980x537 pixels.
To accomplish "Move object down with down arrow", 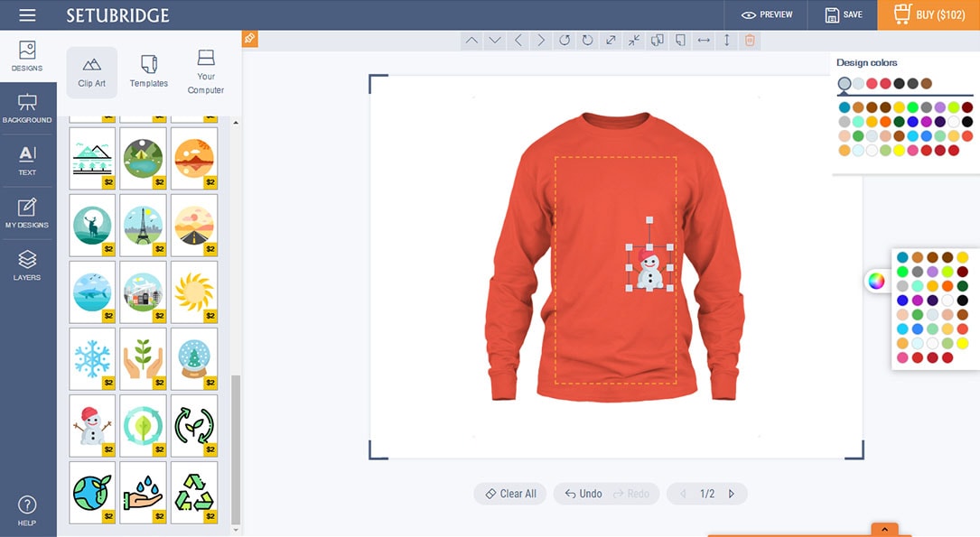I will pos(495,41).
